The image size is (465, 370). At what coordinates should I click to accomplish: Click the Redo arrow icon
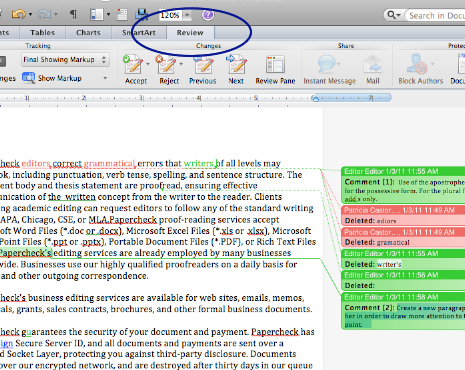click(x=44, y=14)
